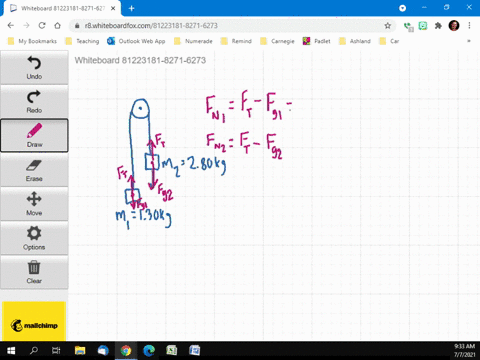Open the Outlook Web App bookmark
480x360 pixels.
pos(136,41)
